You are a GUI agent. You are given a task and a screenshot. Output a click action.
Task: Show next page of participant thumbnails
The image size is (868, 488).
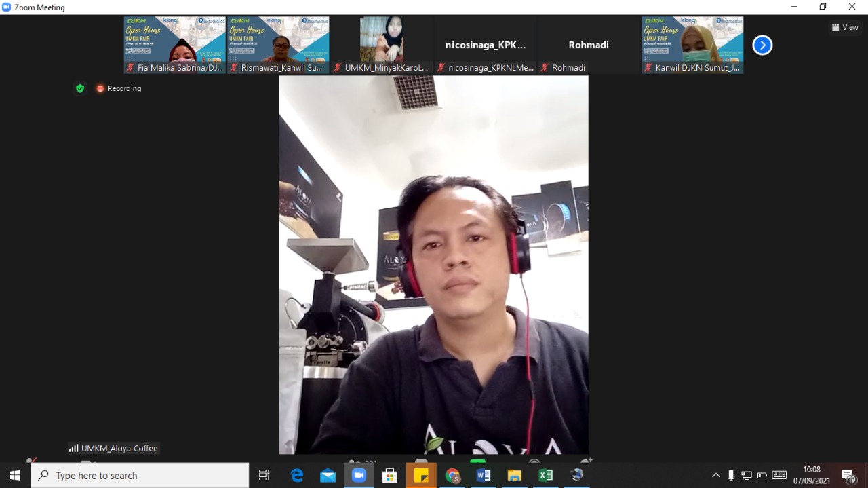762,45
